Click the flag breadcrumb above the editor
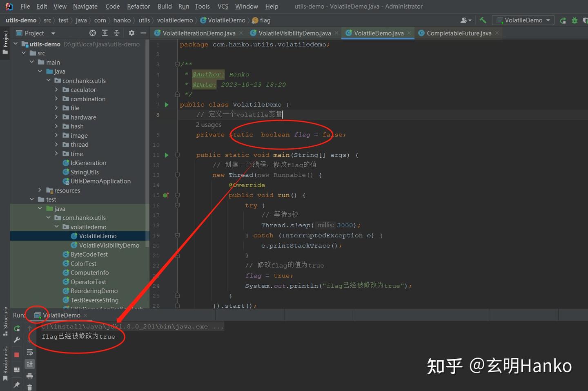588x391 pixels. tap(265, 20)
